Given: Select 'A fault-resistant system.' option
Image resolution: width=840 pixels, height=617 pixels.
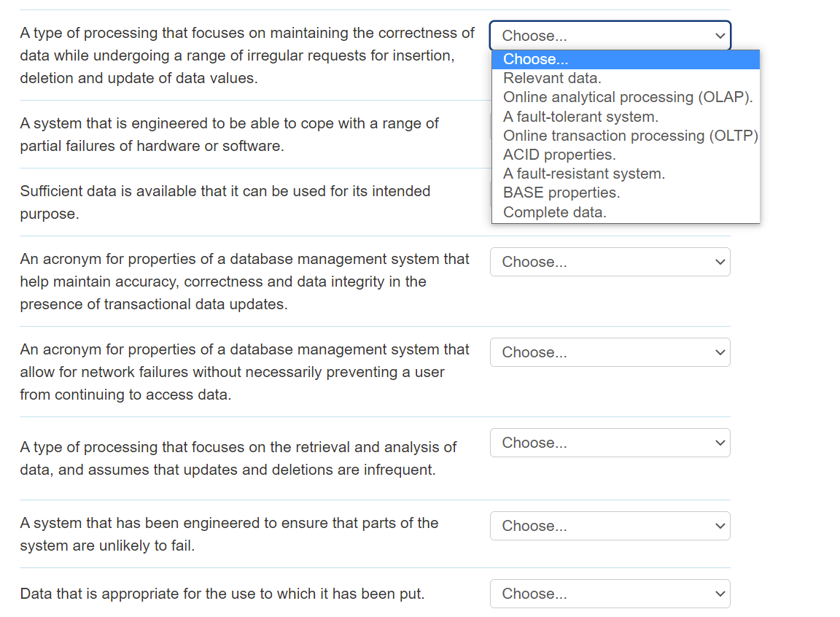Looking at the screenshot, I should point(583,174).
